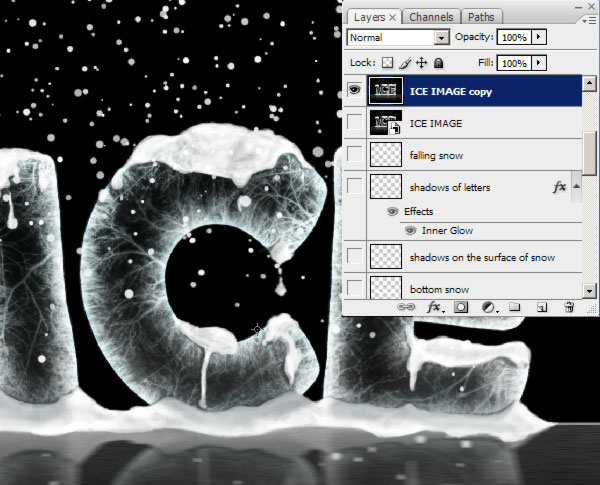Switch to the Channels tab
The height and width of the screenshot is (485, 600).
coord(432,17)
